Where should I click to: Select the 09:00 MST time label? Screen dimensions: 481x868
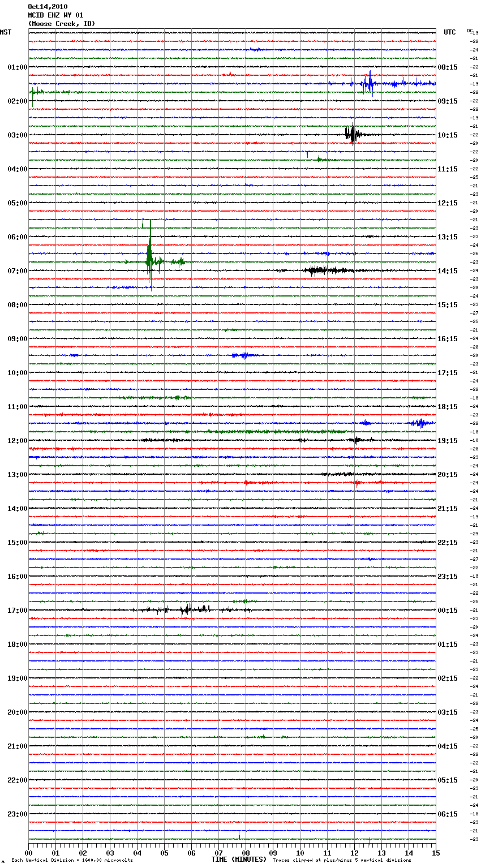[18, 339]
